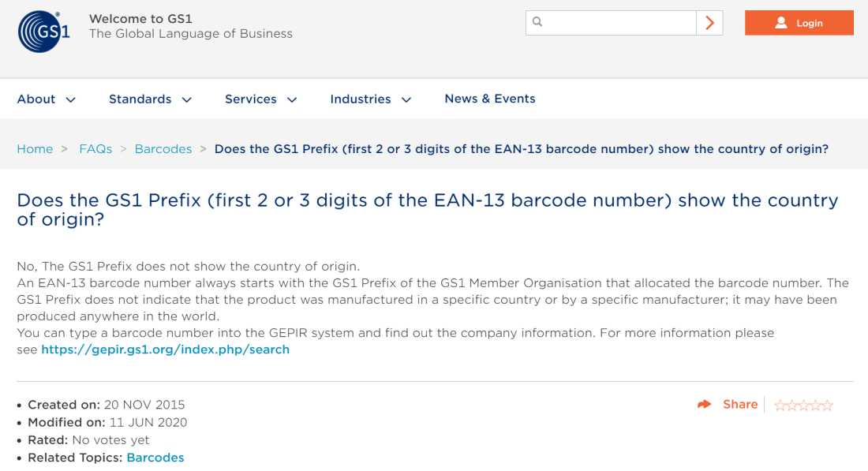Click 'Modified on: 11 JUN 2020' text
Viewport: 868px width, 471px height.
[x=107, y=422]
